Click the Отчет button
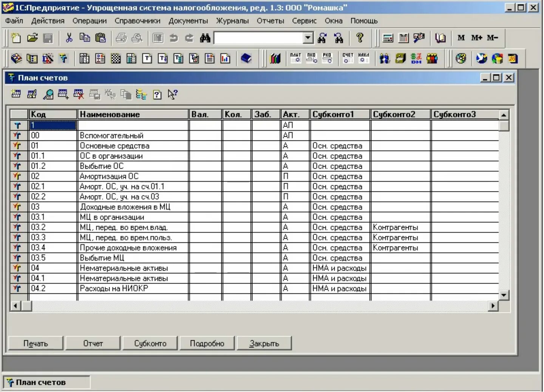Image resolution: width=544 pixels, height=392 pixels. [93, 343]
